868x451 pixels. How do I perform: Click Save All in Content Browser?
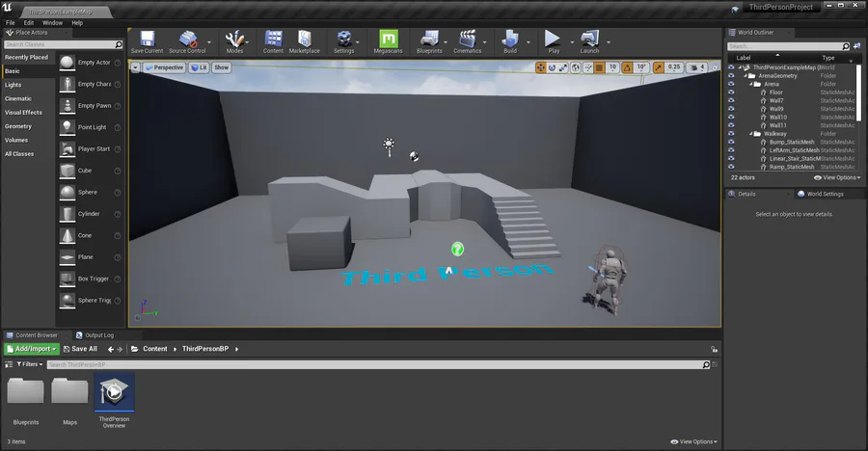pos(80,349)
